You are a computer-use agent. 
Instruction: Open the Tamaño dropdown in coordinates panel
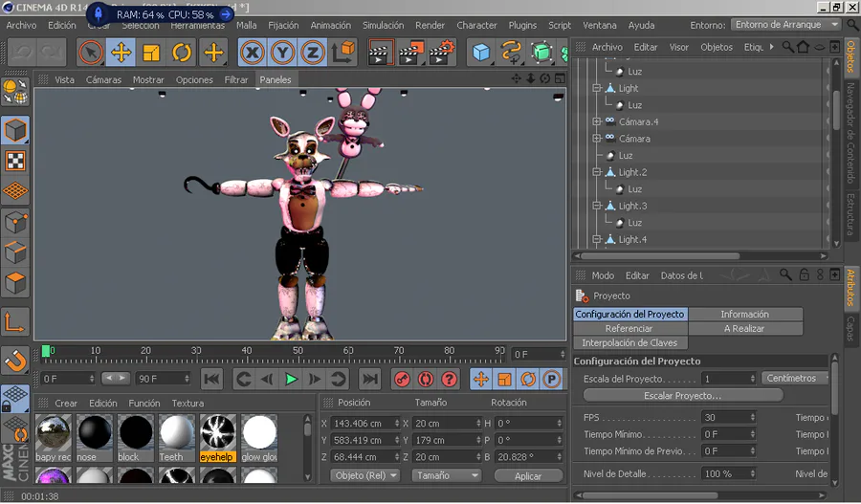tap(446, 475)
